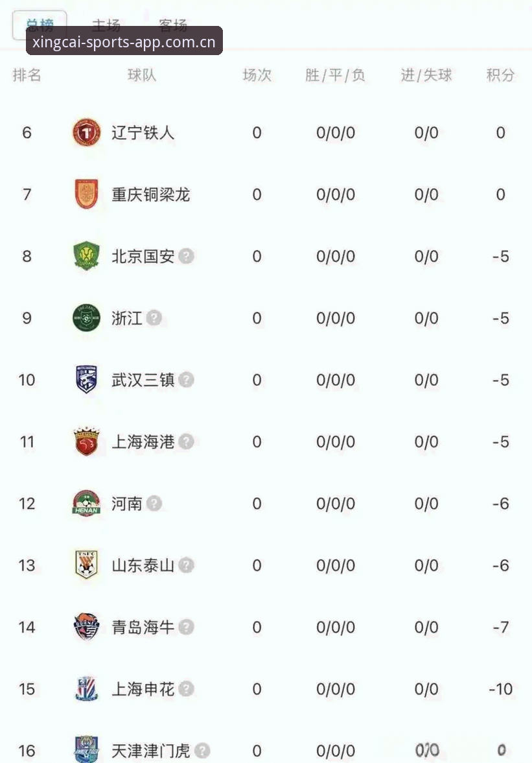
Task: Open the 河南 HENAN club logo
Action: pyautogui.click(x=87, y=502)
